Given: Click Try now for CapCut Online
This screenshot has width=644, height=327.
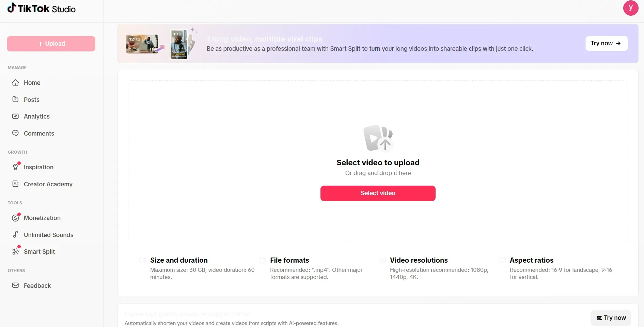Looking at the screenshot, I should [x=611, y=318].
